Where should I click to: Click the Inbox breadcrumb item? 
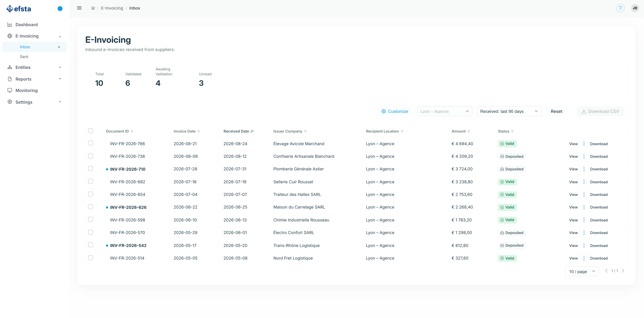tap(134, 8)
